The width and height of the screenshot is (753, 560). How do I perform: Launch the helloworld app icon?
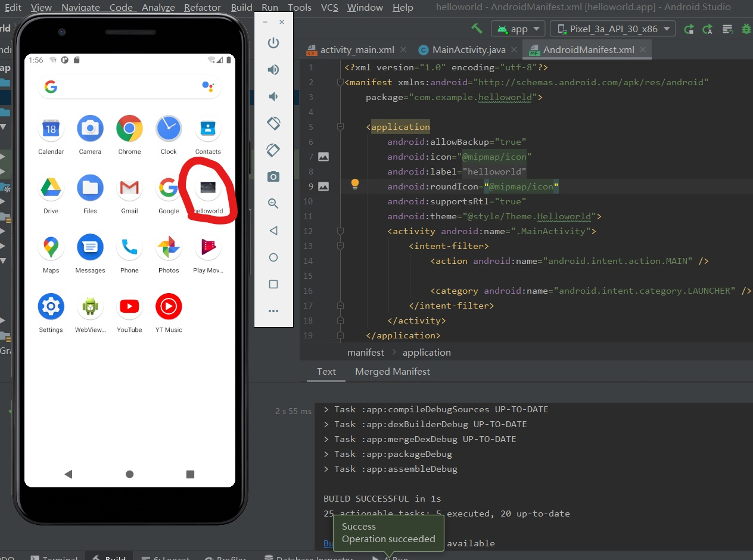click(208, 188)
